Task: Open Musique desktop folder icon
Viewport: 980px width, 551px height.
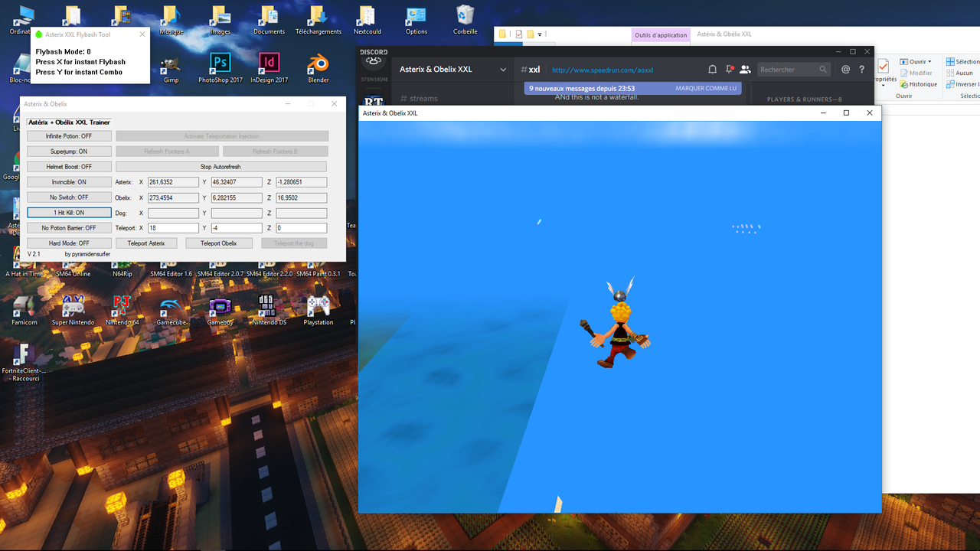Action: pyautogui.click(x=171, y=19)
